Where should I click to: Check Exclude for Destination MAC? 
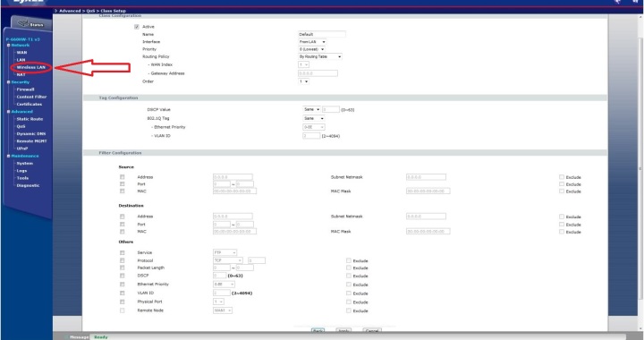pos(562,232)
